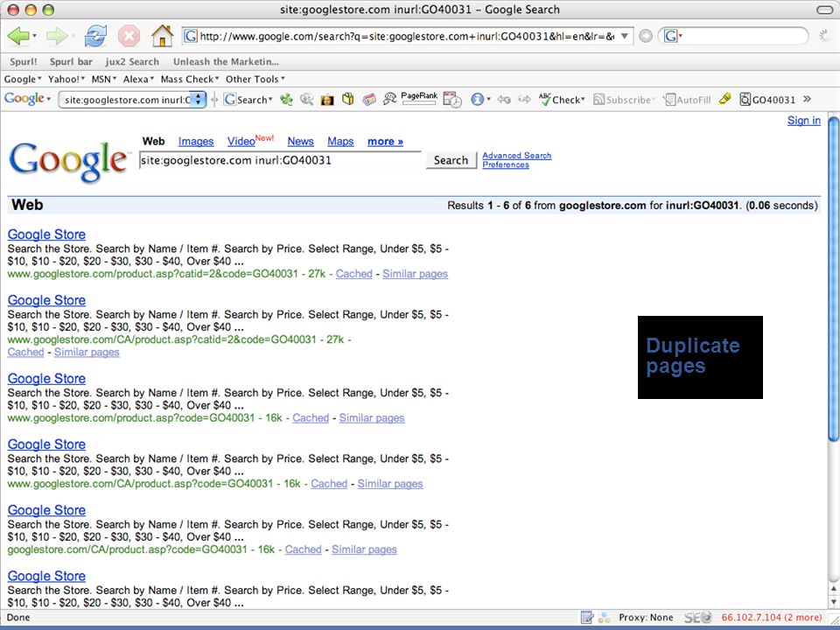
Task: Open the Alexa menu
Action: click(x=138, y=80)
